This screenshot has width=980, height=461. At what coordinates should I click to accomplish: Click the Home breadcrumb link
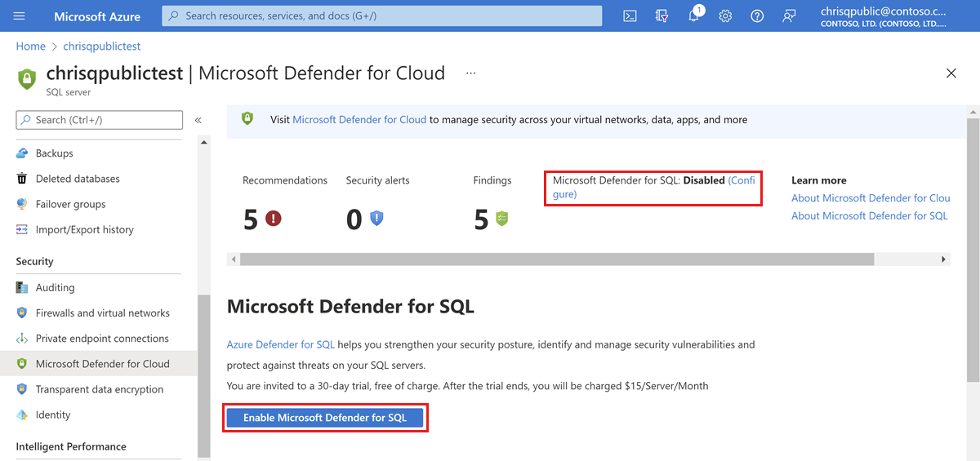pyautogui.click(x=31, y=47)
